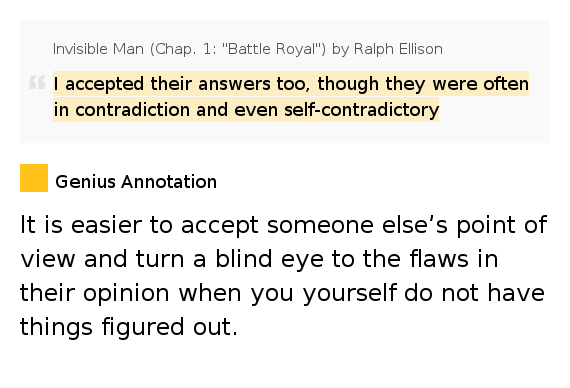Click annotation line 'their opinion when you yourself'

point(208,292)
